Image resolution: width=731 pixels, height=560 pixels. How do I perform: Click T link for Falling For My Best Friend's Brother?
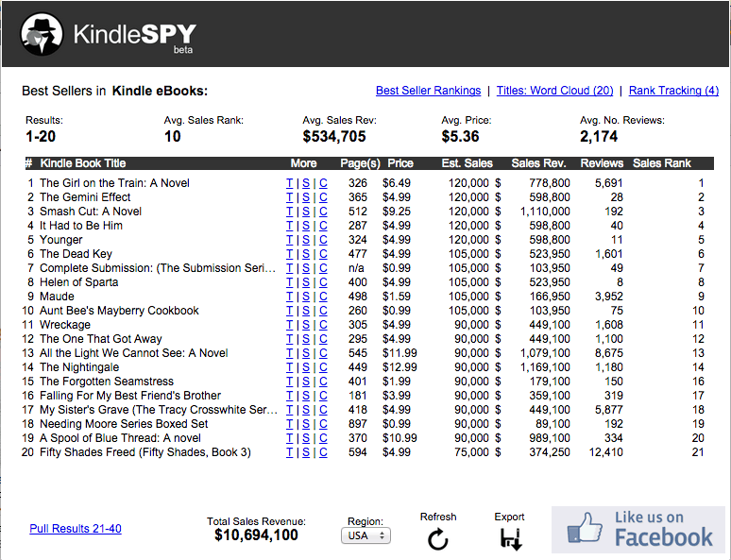pyautogui.click(x=290, y=396)
